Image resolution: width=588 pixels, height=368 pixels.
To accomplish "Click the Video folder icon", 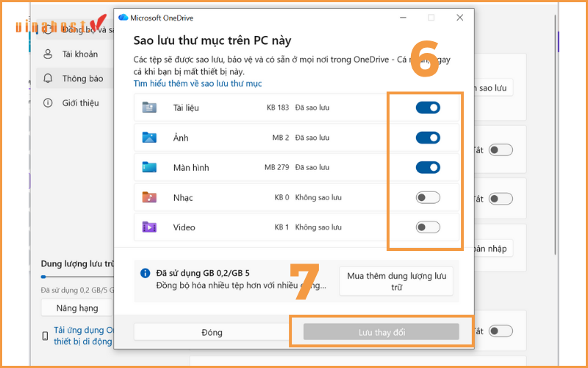I will click(x=149, y=227).
